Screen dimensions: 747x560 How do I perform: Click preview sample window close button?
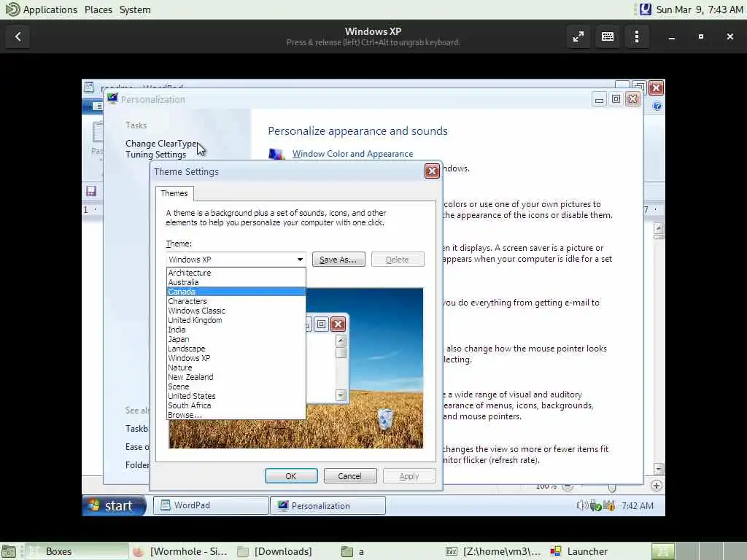[338, 324]
